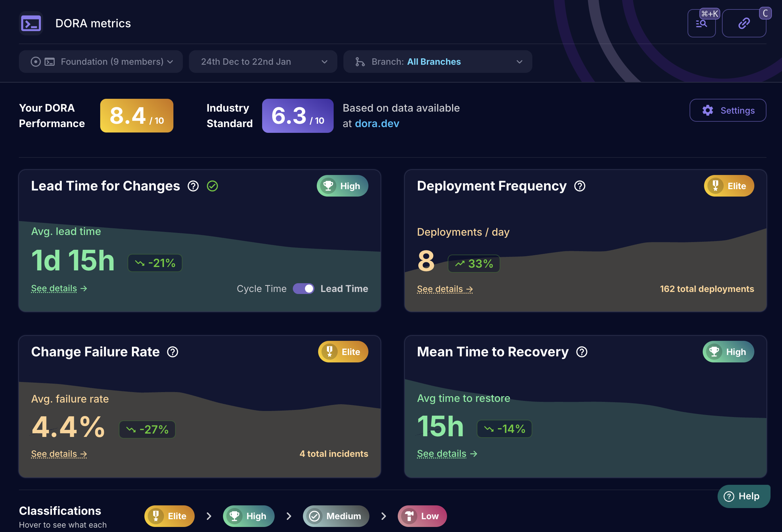This screenshot has height=532, width=782.
Task: Click the 8.4 / 10 DORA performance score
Action: 137,116
